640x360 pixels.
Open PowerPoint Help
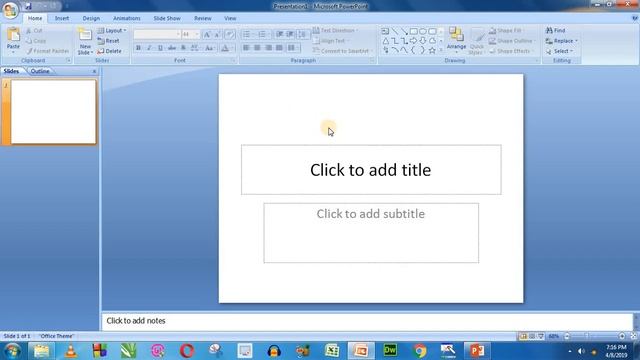click(635, 18)
